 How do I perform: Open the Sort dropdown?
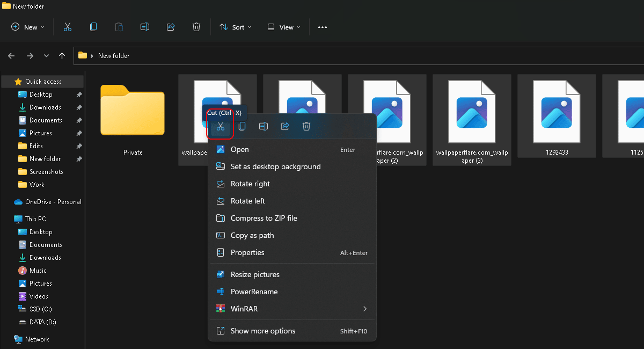(235, 27)
